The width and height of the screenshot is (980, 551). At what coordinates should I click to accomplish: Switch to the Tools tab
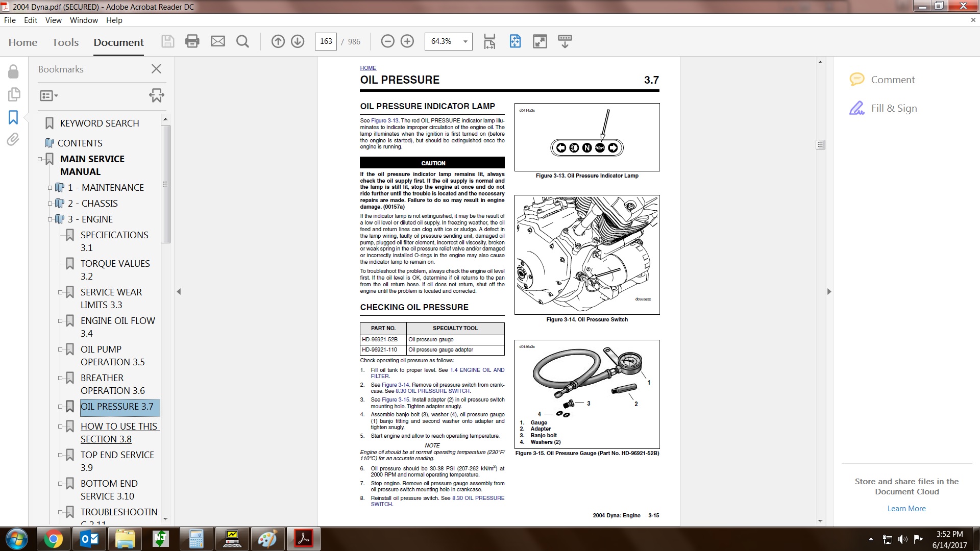click(x=65, y=42)
